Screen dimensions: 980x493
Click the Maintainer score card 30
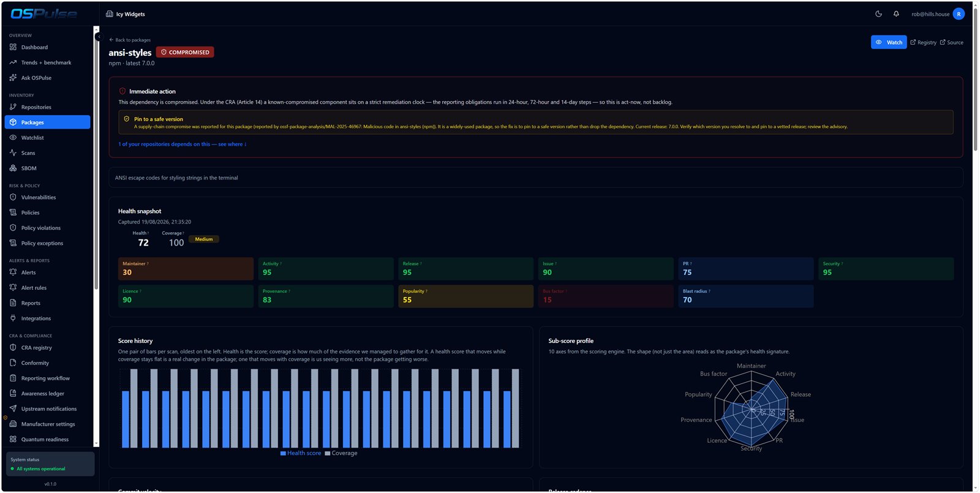[186, 269]
